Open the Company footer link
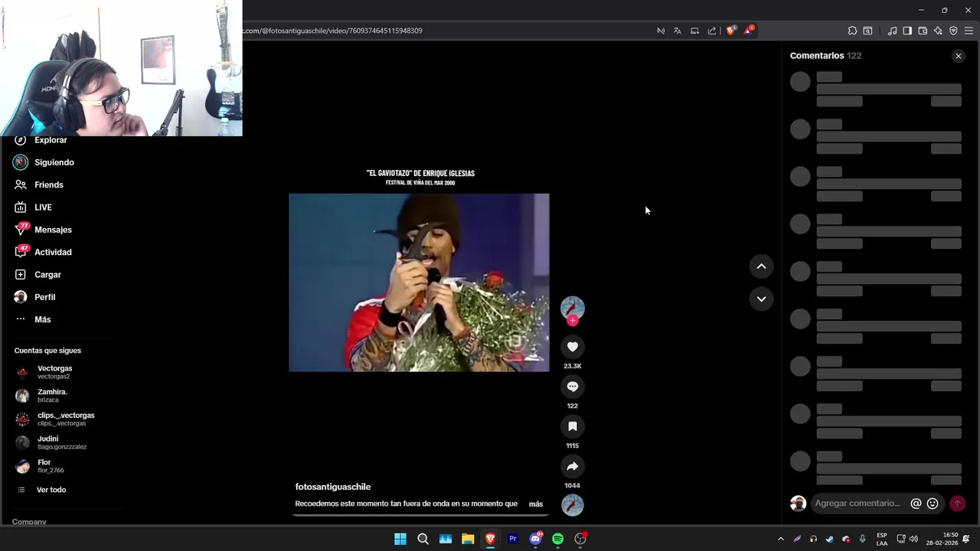This screenshot has height=551, width=980. click(x=29, y=522)
